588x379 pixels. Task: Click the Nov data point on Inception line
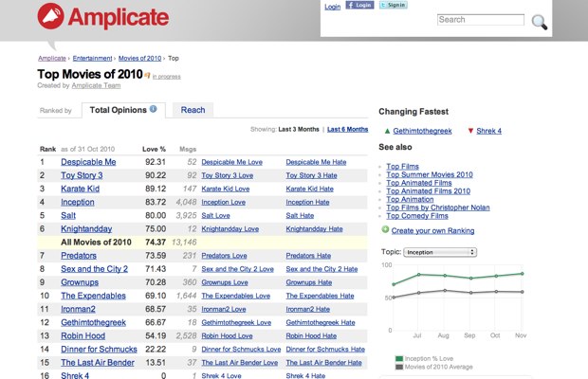pyautogui.click(x=522, y=274)
